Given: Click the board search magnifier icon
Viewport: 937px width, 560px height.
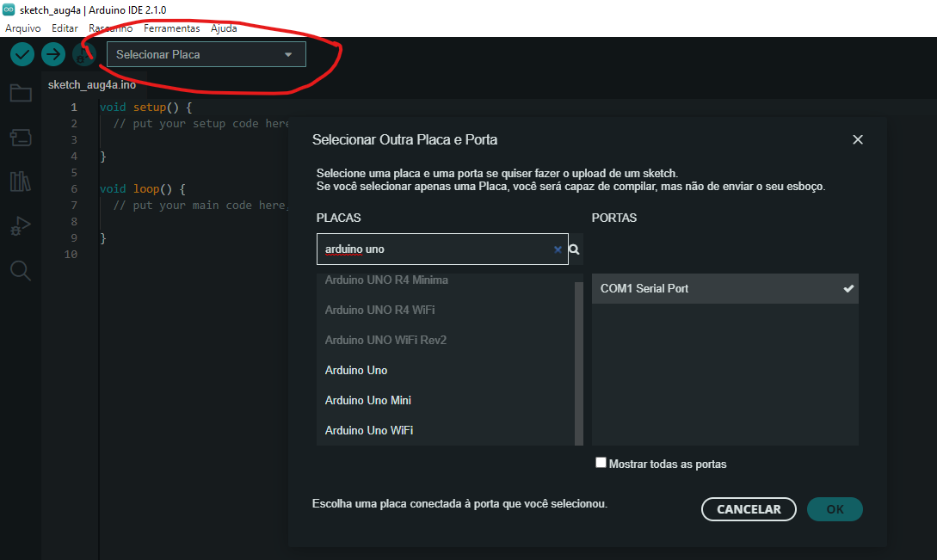Looking at the screenshot, I should pyautogui.click(x=574, y=249).
